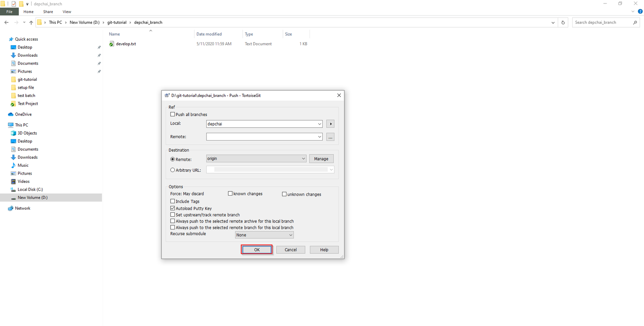Check Always push to selected remote archive
The image size is (644, 326).
(173, 221)
